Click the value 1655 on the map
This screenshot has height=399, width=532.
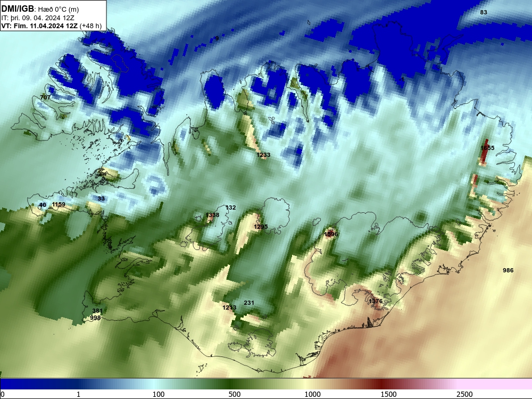point(487,148)
